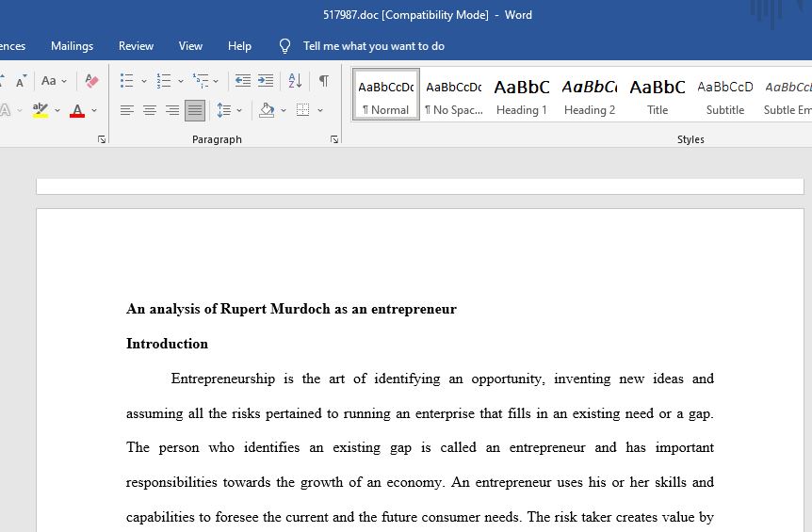Toggle Justify alignment

click(195, 110)
